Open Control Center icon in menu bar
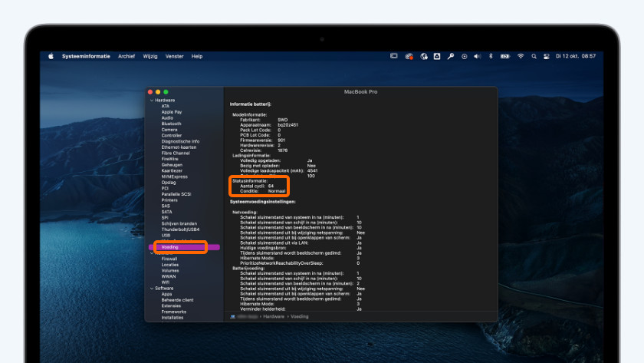644x363 pixels. (x=546, y=56)
